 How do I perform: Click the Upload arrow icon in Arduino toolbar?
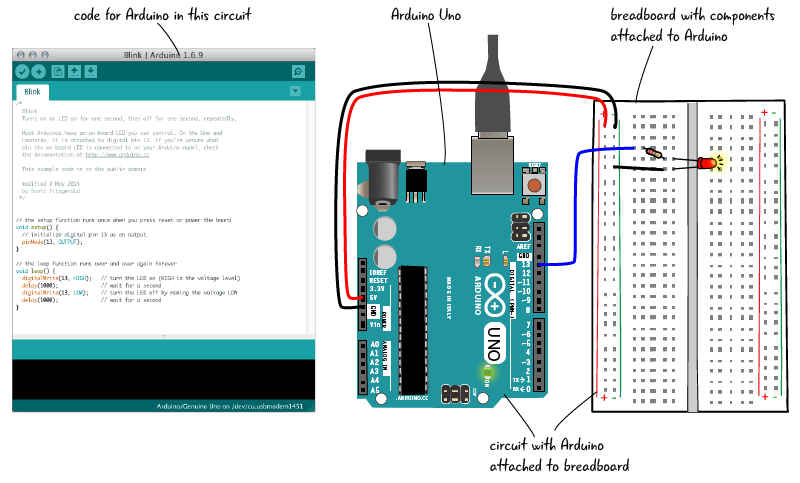pyautogui.click(x=39, y=72)
